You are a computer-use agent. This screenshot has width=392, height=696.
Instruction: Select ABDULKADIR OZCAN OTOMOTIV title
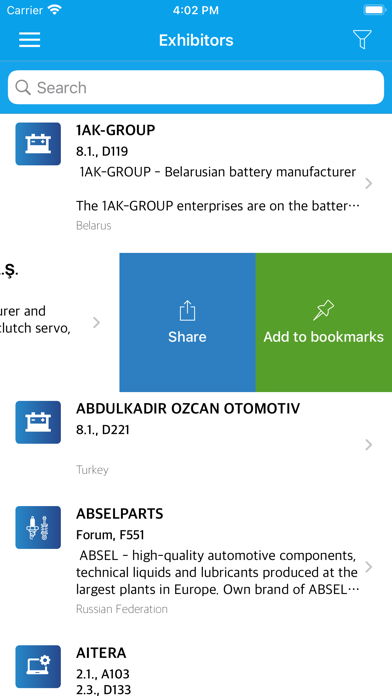(x=188, y=408)
